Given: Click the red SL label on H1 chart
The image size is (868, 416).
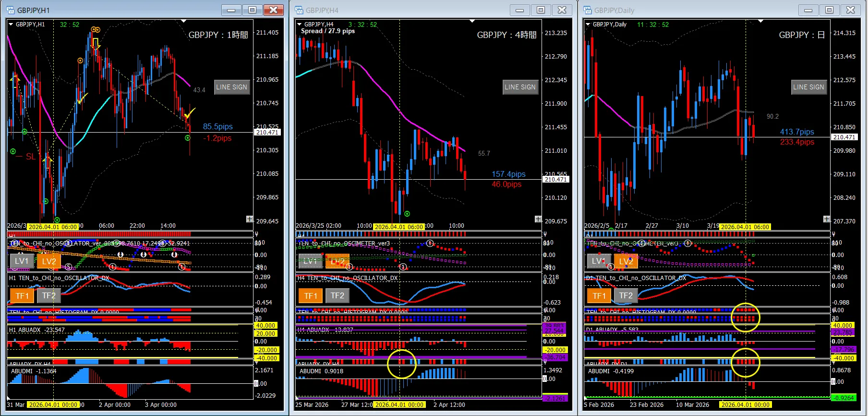Looking at the screenshot, I should [30, 157].
